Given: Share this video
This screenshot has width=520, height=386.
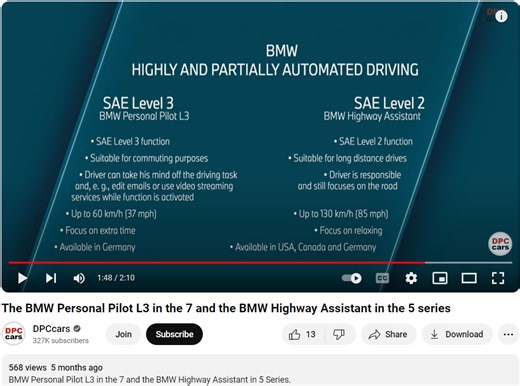Looking at the screenshot, I should tap(388, 334).
